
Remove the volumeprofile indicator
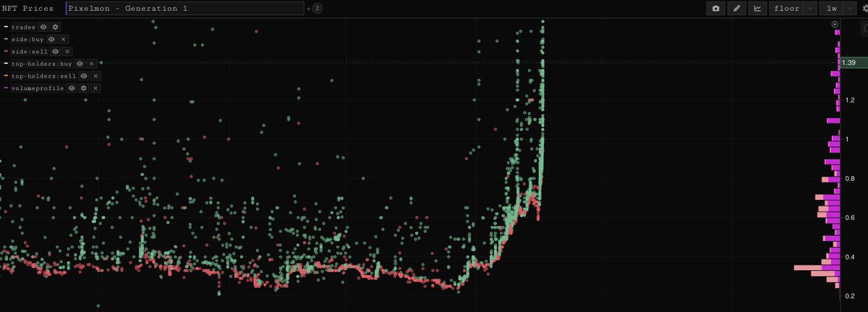pyautogui.click(x=95, y=88)
